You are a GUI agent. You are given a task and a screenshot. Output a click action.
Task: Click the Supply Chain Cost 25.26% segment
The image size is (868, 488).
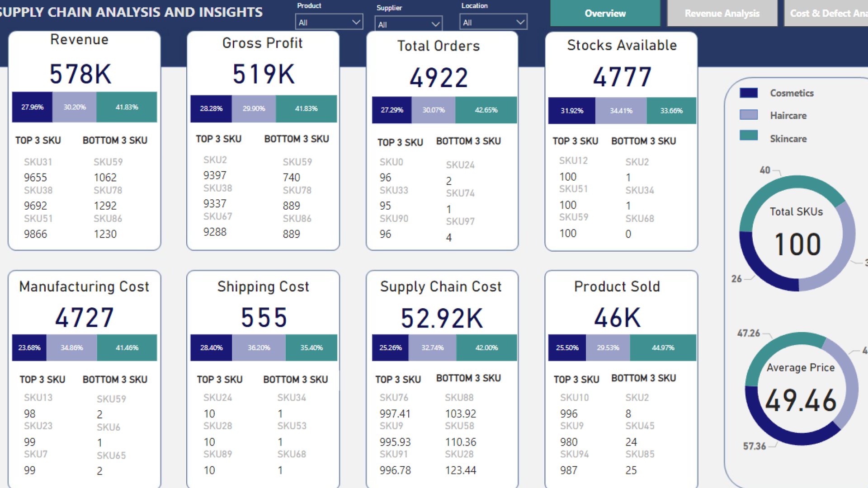[x=391, y=347]
